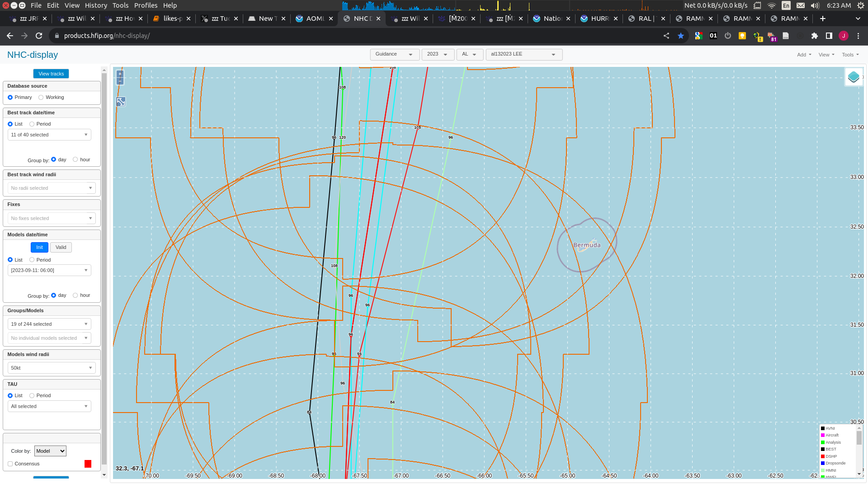Open the Add menu

804,55
